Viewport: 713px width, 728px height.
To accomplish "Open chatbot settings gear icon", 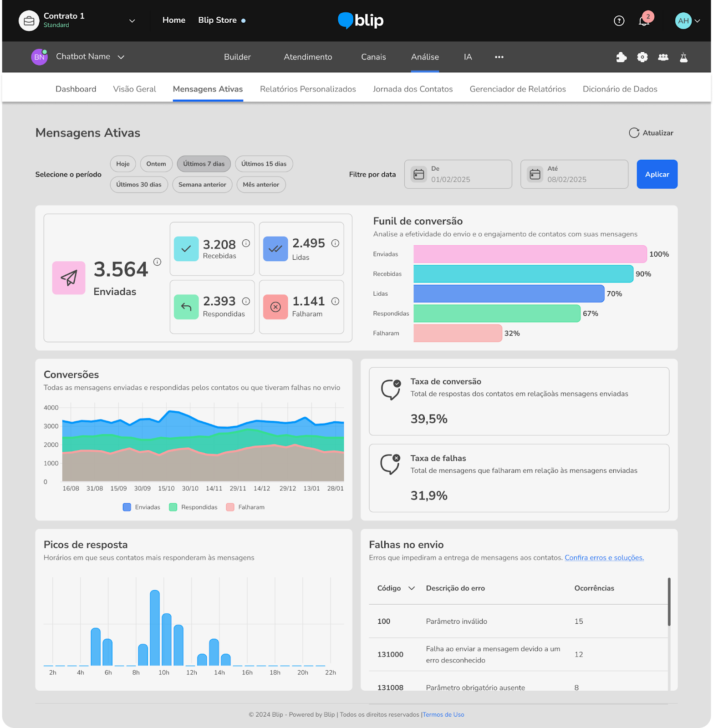I will [642, 57].
